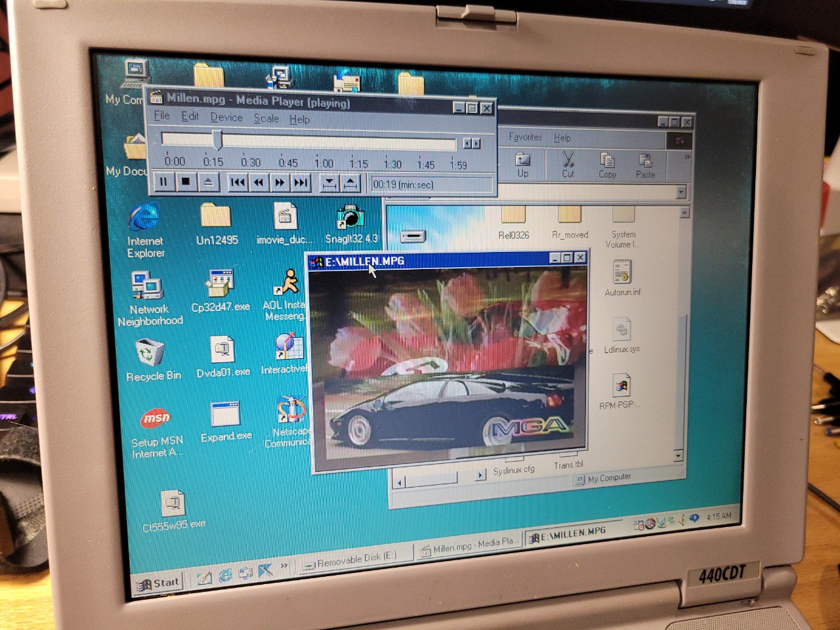Open the Scale menu in Media Player
840x630 pixels.
point(266,118)
